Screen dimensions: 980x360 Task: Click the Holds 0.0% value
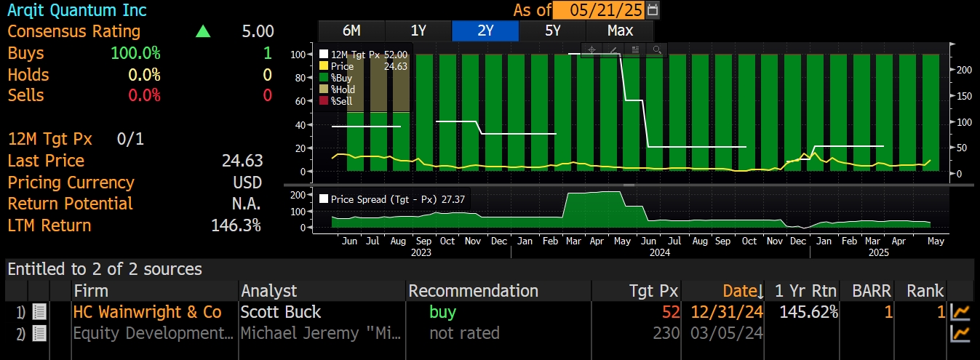pos(144,75)
